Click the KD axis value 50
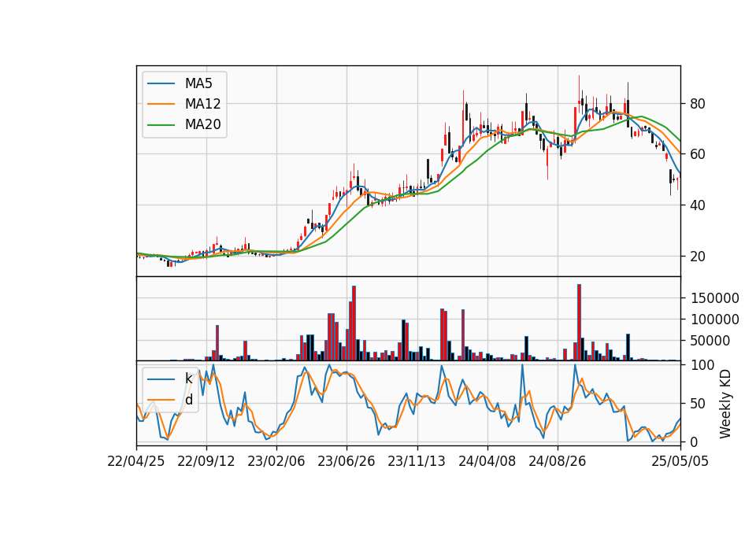756x543 pixels. [x=698, y=403]
